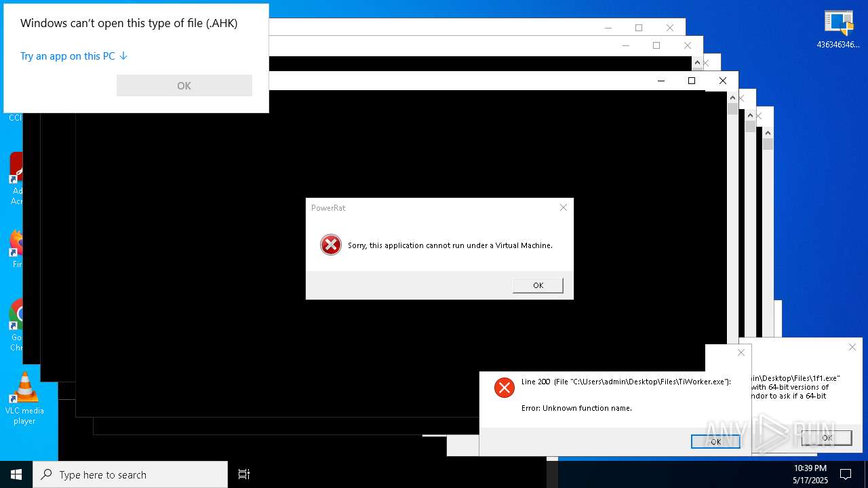Close the 1f1.exe compatibility dialog
Image resolution: width=868 pixels, height=488 pixels.
tap(852, 347)
